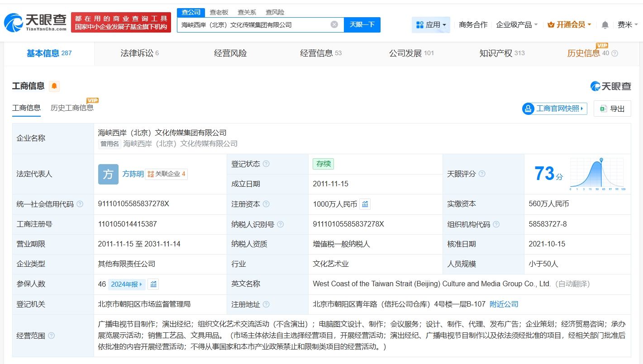The width and height of the screenshot is (643, 364).
Task: Show help for 统一社会信用代码
Action: [x=80, y=204]
